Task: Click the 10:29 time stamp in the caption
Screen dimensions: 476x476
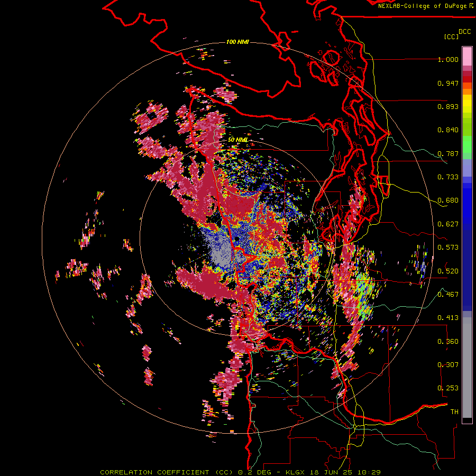Action: pos(369,472)
